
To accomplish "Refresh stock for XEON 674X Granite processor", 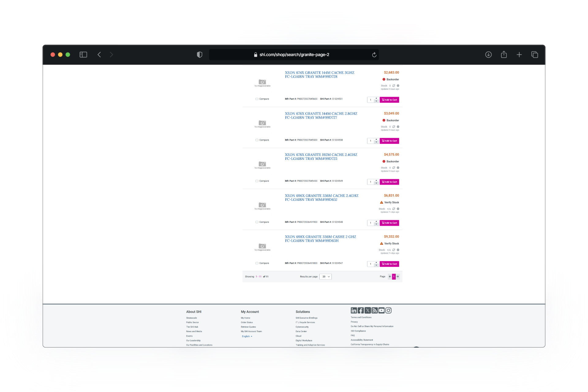I will [x=394, y=86].
